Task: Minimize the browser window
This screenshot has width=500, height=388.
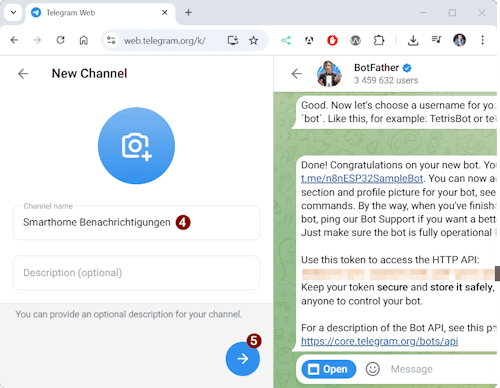Action: [x=423, y=13]
